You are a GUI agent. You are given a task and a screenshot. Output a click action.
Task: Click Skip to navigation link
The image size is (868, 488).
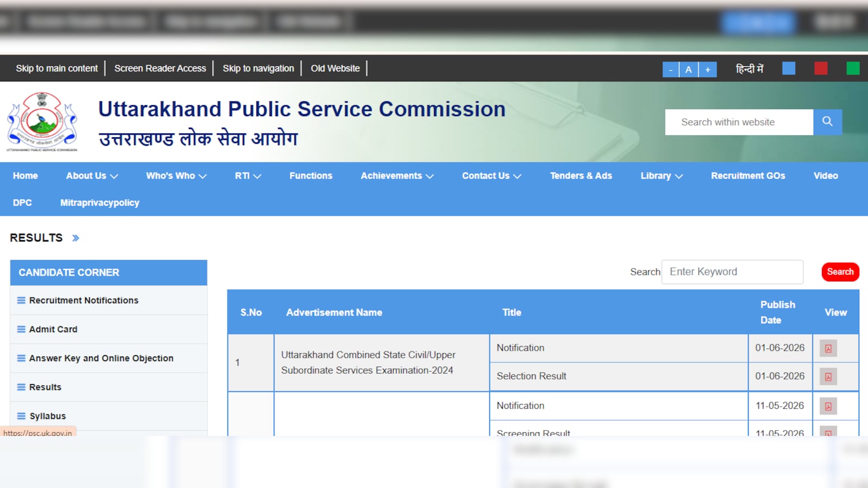pyautogui.click(x=258, y=68)
